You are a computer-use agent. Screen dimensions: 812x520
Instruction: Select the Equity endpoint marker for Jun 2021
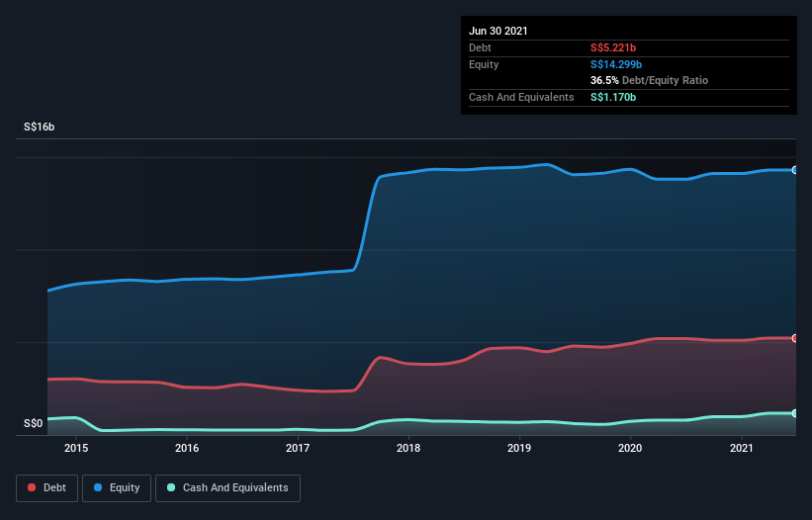795,170
